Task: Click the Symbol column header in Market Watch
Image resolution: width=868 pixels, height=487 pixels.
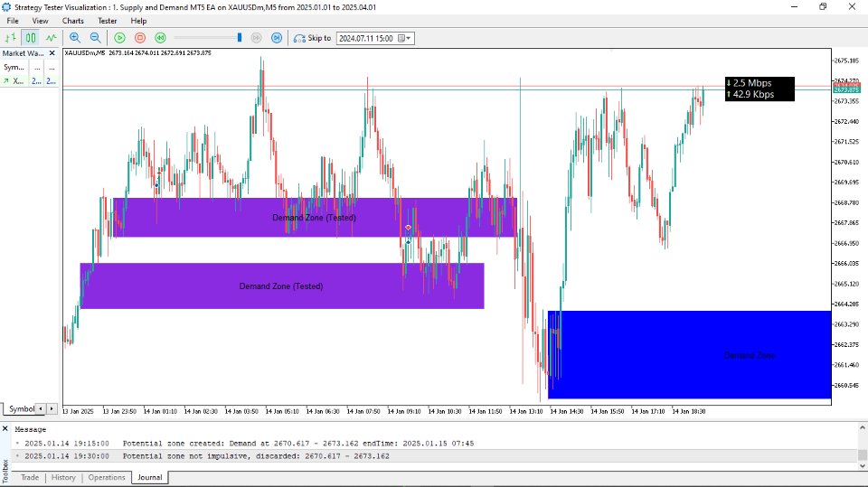Action: 14,67
